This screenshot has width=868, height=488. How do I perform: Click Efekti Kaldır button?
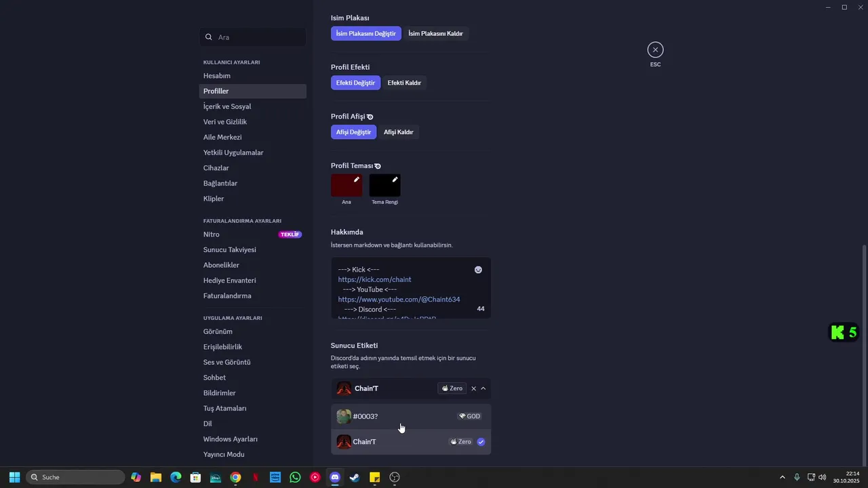pyautogui.click(x=404, y=83)
